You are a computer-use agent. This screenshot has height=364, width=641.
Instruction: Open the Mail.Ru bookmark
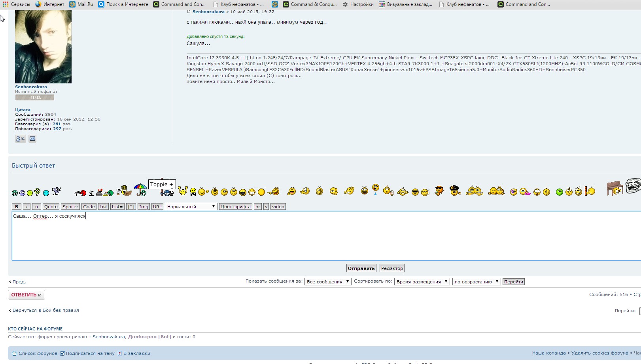point(81,4)
